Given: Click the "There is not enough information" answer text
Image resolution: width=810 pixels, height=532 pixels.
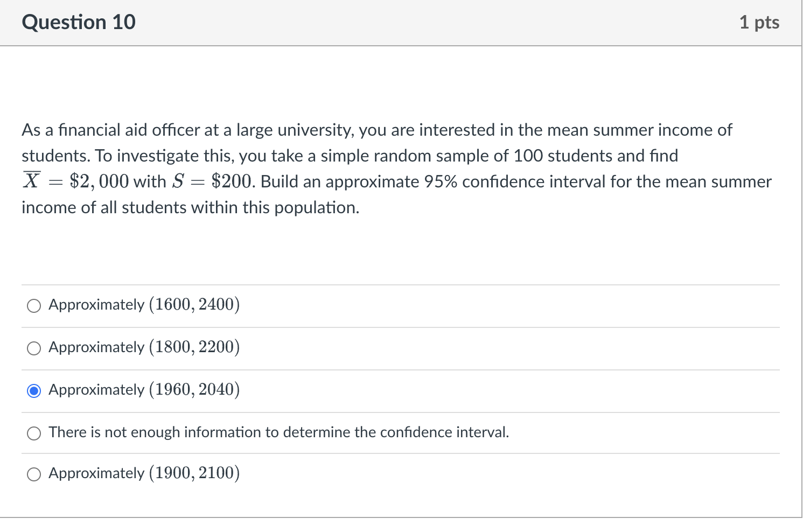Looking at the screenshot, I should coord(278,432).
